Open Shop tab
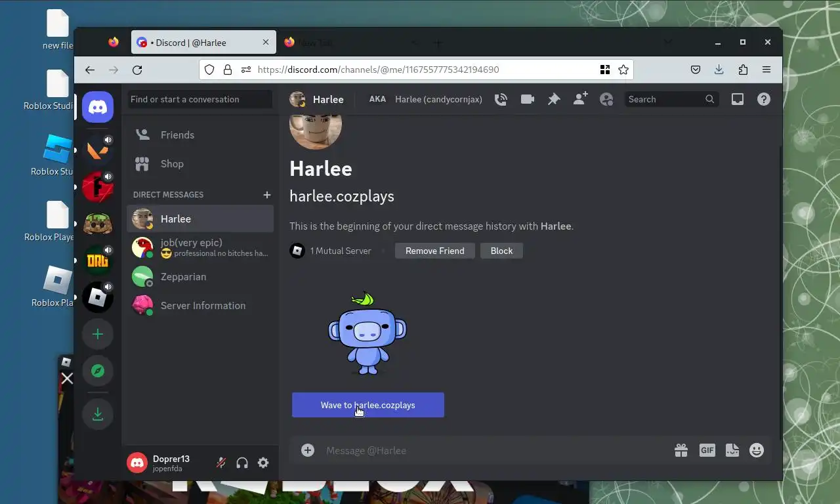 click(x=200, y=163)
